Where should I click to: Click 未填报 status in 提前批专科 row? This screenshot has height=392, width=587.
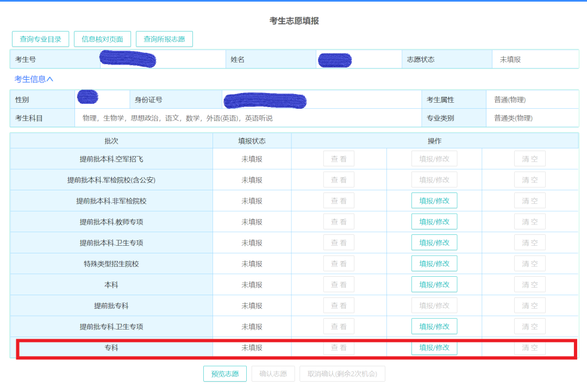click(252, 306)
